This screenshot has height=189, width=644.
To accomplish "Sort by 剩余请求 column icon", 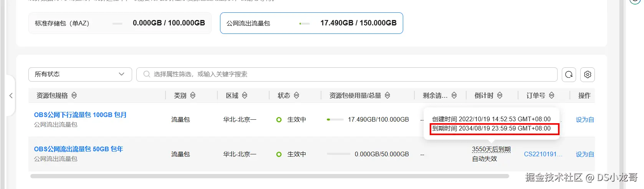I will tap(454, 95).
